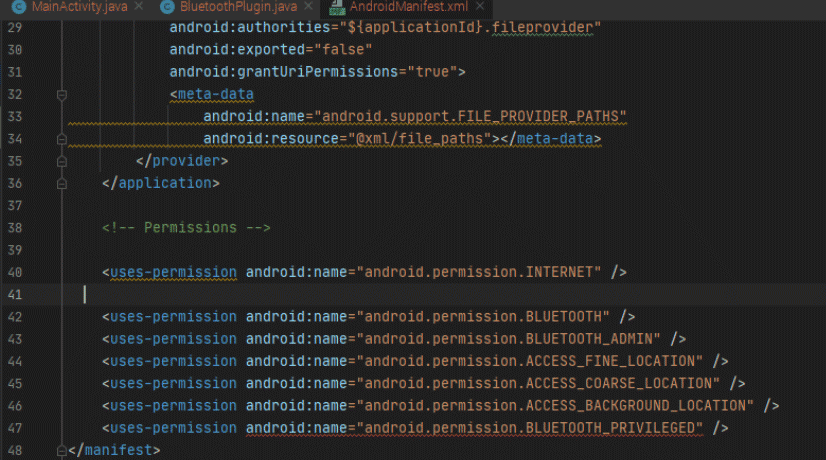Click the closing application tag

click(161, 183)
